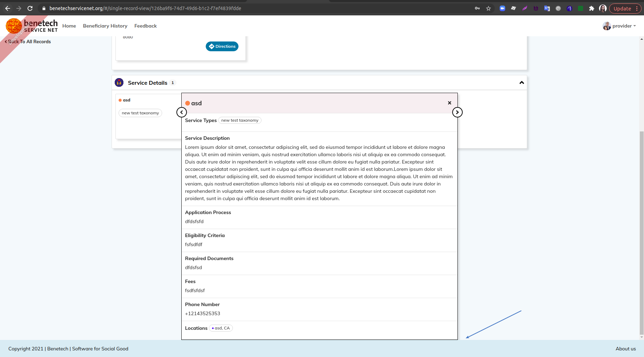Viewport: 644px width, 357px height.
Task: Advance the carousel with the right arrow
Action: click(x=457, y=112)
